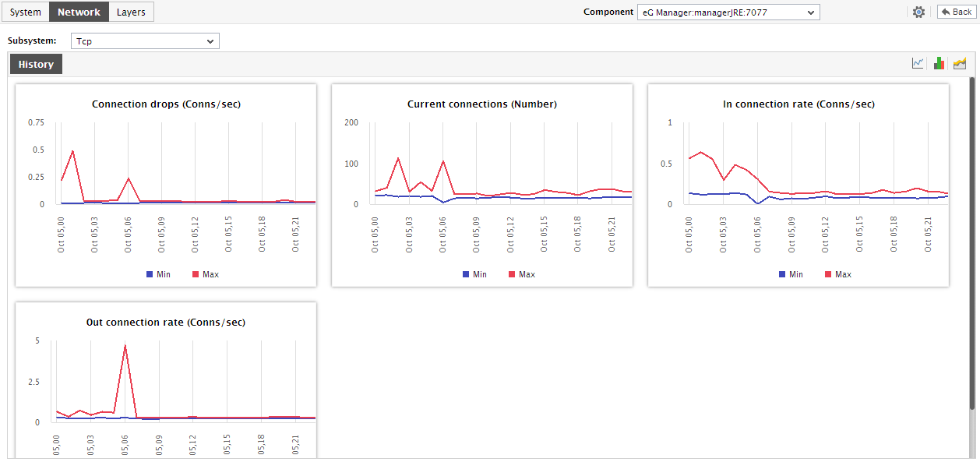Click the Current connections chart title

pos(482,104)
